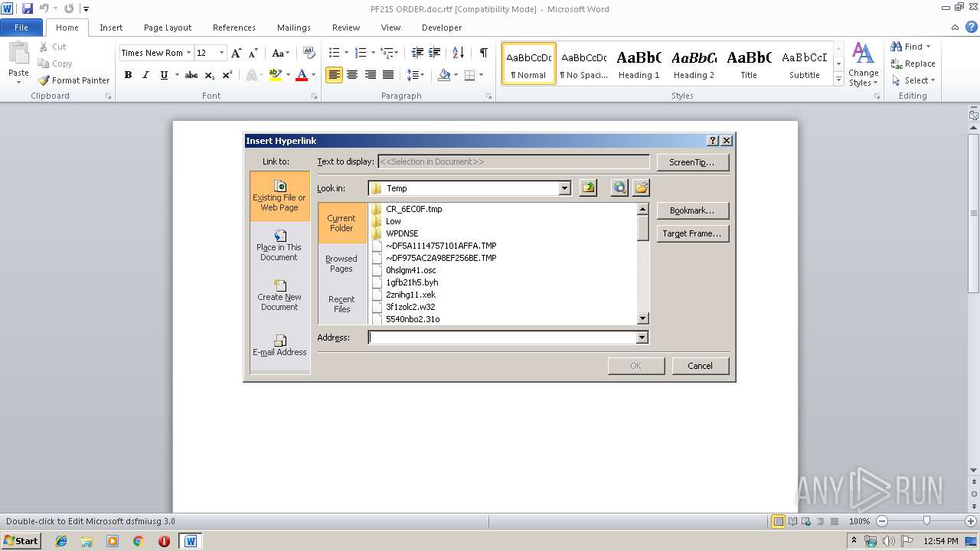Click the Italic formatting icon

145,75
